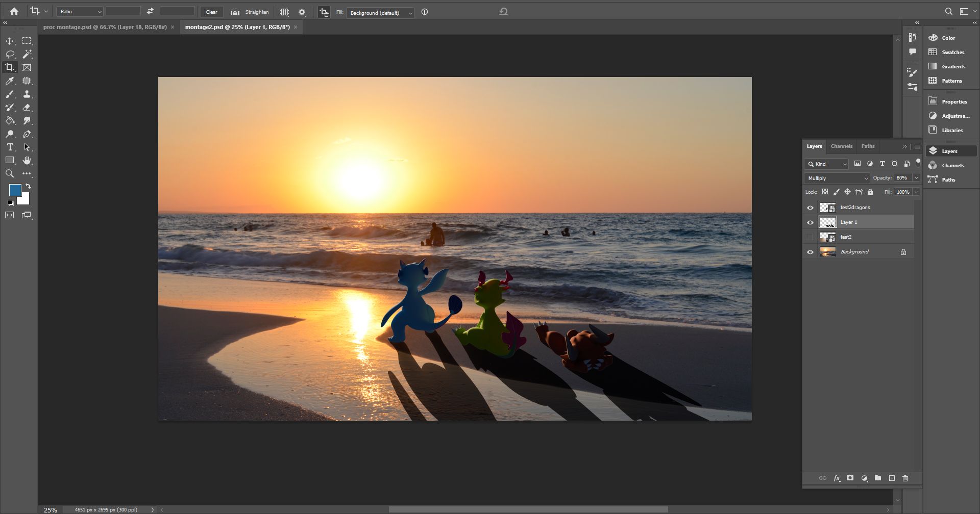Select the Dodge tool
The width and height of the screenshot is (980, 514).
(x=10, y=134)
